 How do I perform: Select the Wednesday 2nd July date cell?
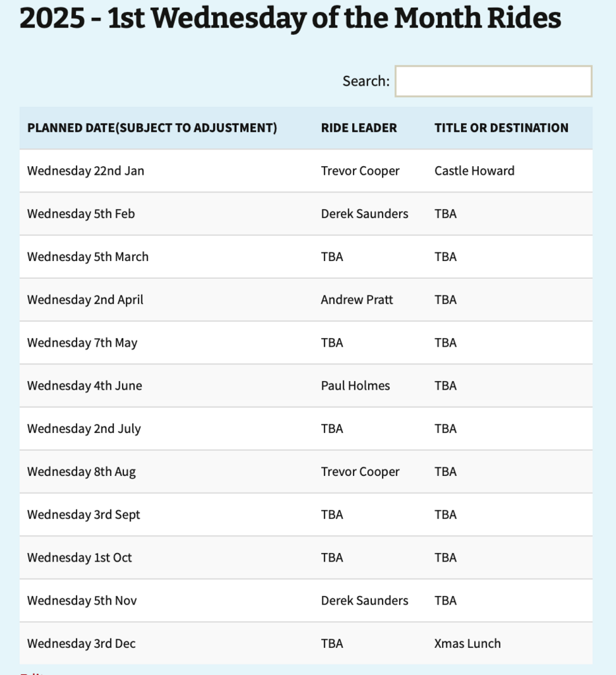84,428
